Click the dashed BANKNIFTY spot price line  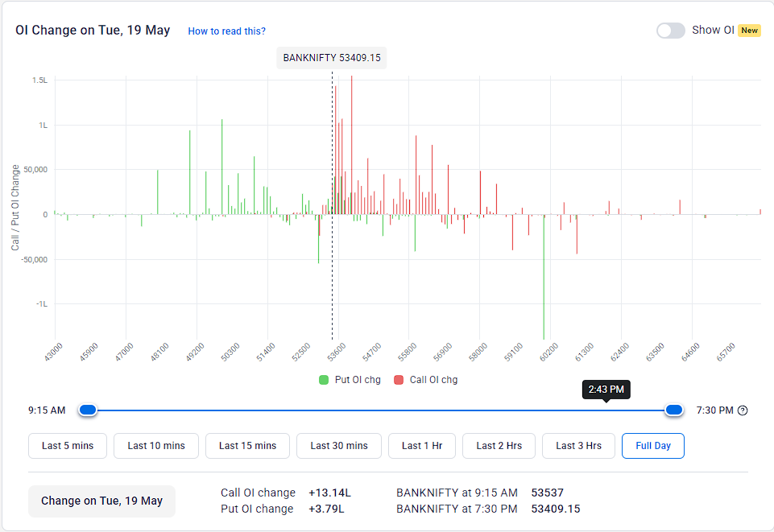point(332,205)
